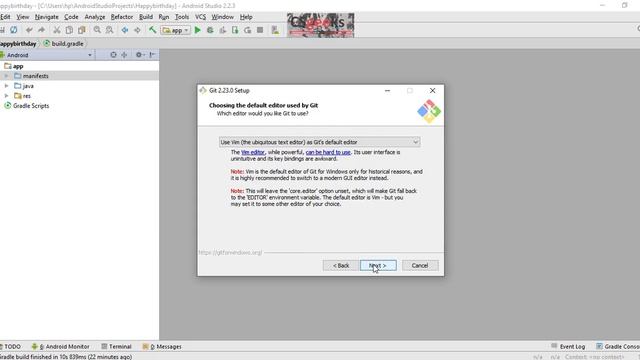
Task: Click the Stop square icon
Action: [260, 30]
